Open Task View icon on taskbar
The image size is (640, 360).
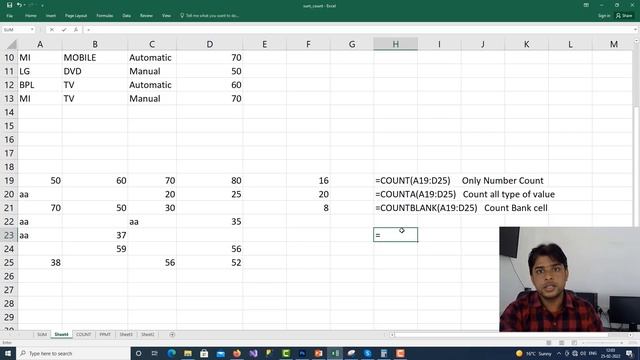(x=155, y=353)
